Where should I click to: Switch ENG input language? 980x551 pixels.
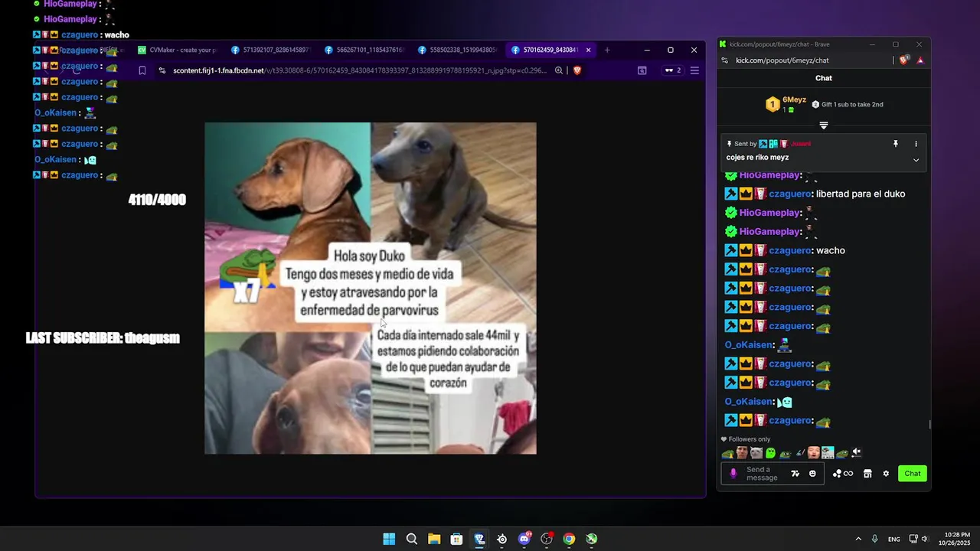tap(894, 539)
